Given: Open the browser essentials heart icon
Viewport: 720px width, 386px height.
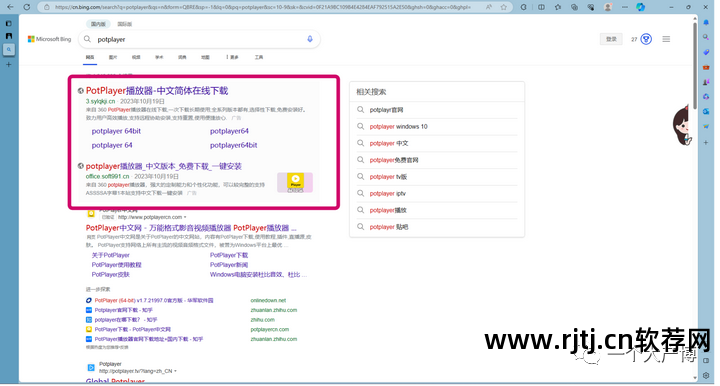Looking at the screenshot, I should pyautogui.click(x=591, y=7).
